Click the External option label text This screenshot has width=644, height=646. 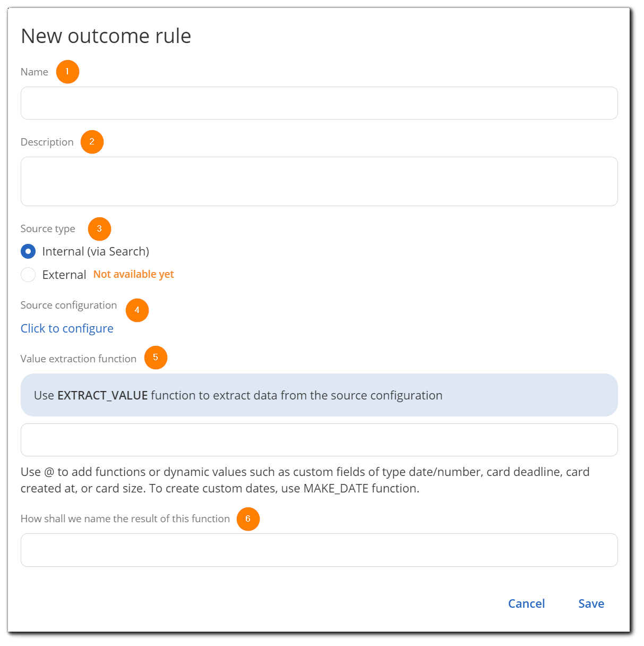[x=64, y=275]
